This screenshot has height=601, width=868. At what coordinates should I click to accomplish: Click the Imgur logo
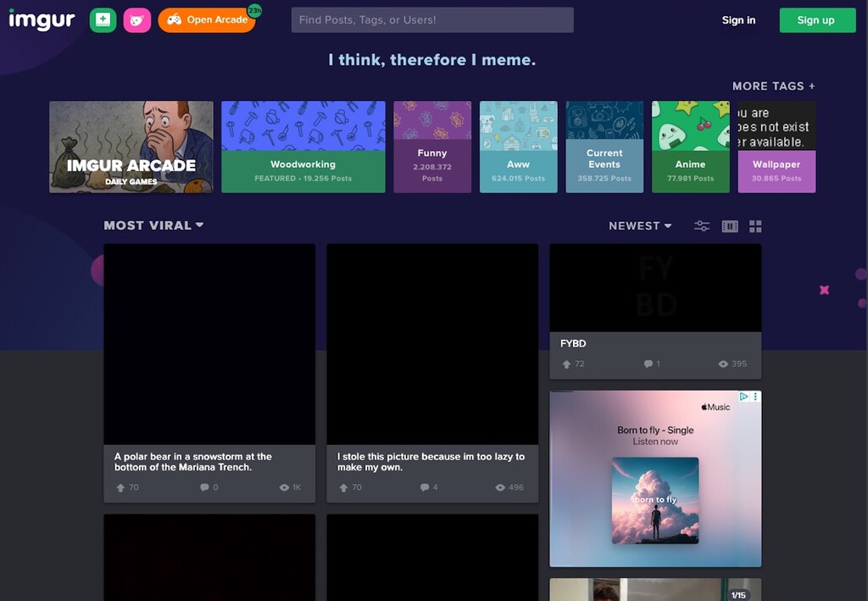(42, 19)
